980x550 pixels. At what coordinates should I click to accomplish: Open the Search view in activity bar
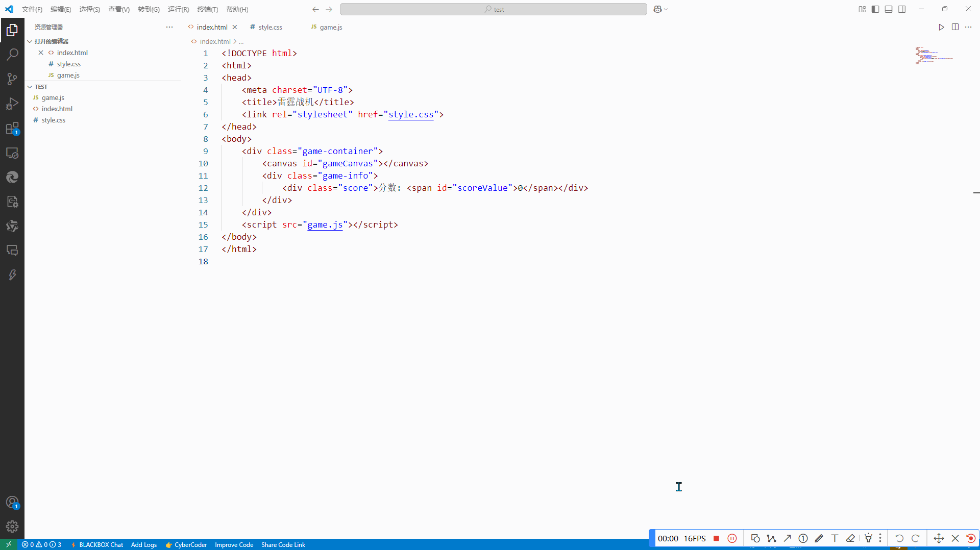pos(12,55)
